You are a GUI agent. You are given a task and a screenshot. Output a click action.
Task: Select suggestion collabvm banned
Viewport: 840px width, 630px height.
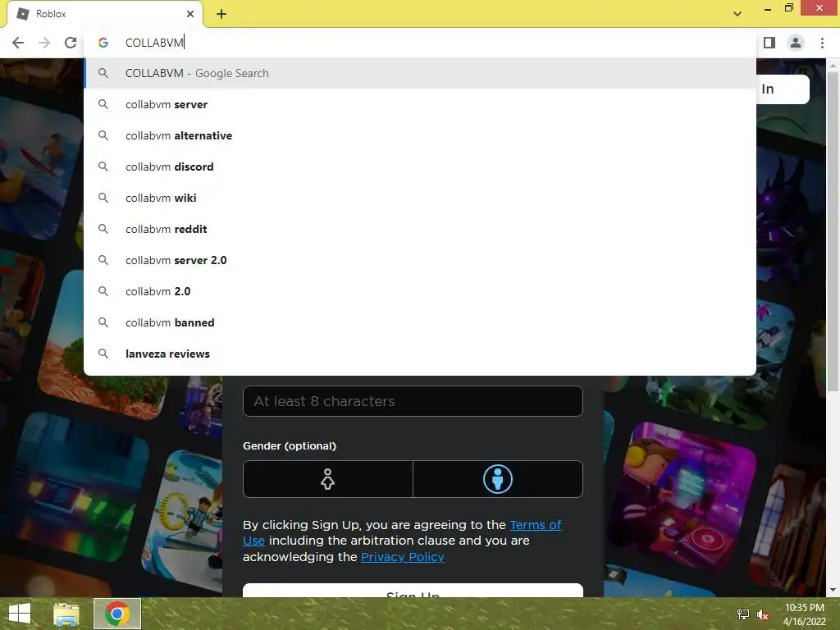420,322
